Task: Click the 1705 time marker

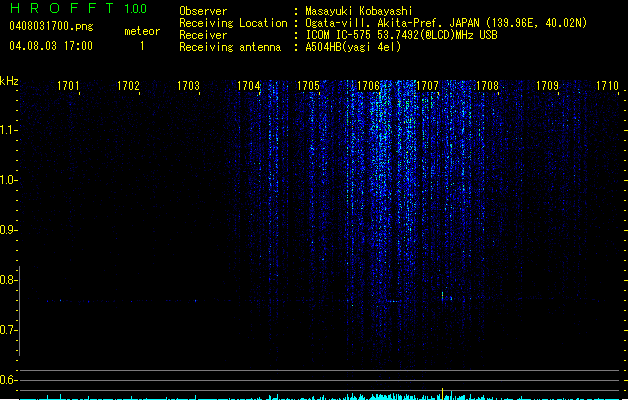Action: [308, 86]
